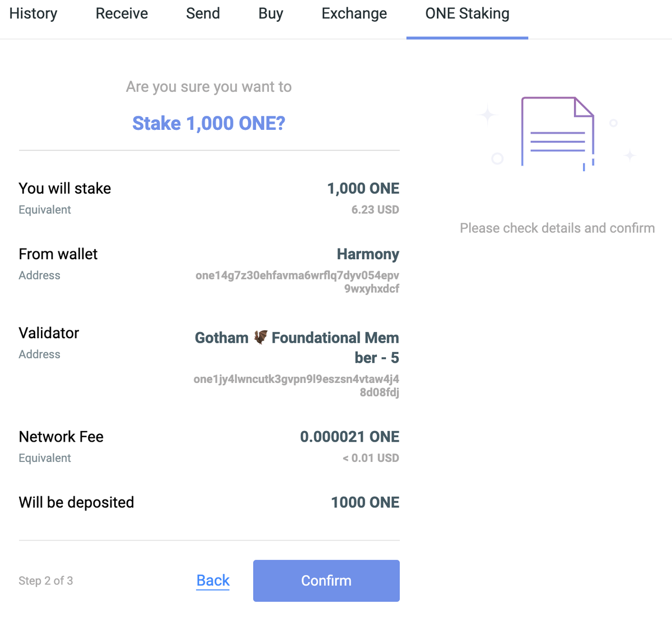This screenshot has height=627, width=672.
Task: Click the 1000 ONE deposited amount
Action: [365, 502]
